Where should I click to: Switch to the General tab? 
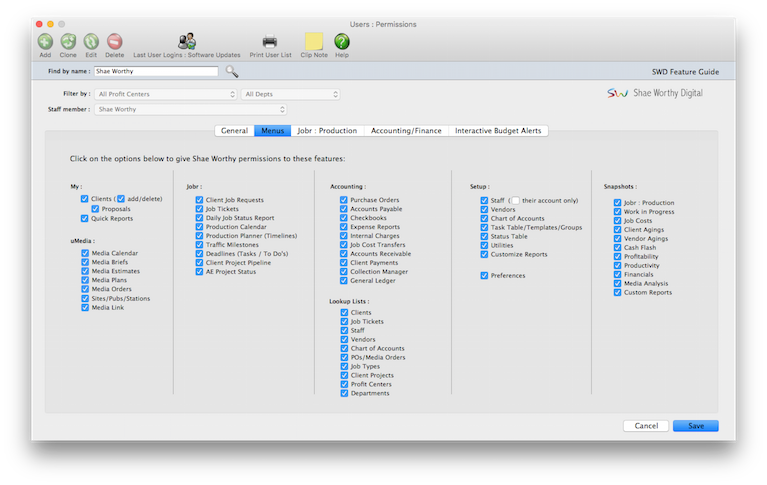tap(234, 131)
